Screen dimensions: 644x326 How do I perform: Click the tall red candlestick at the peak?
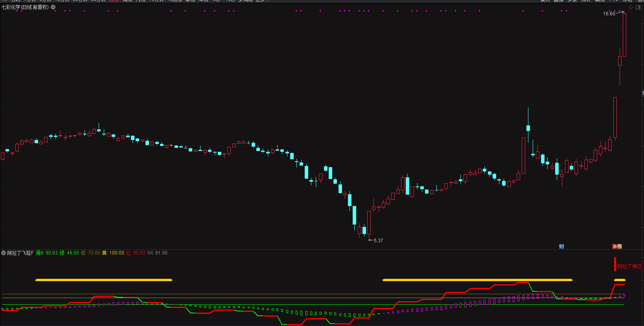(624, 35)
